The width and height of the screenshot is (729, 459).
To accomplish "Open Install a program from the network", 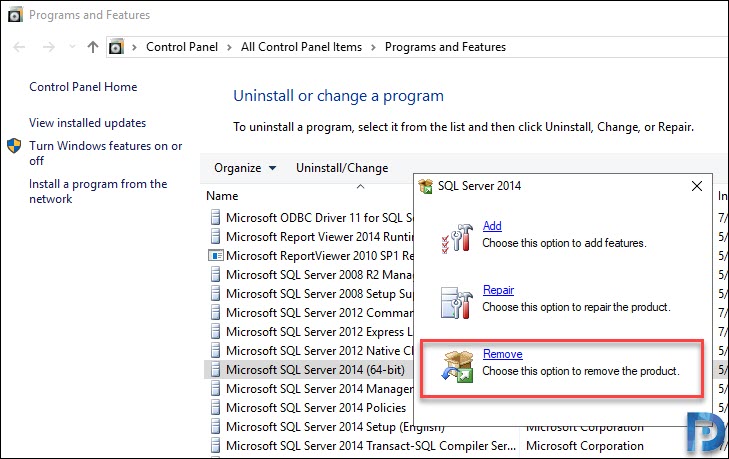I will click(98, 191).
